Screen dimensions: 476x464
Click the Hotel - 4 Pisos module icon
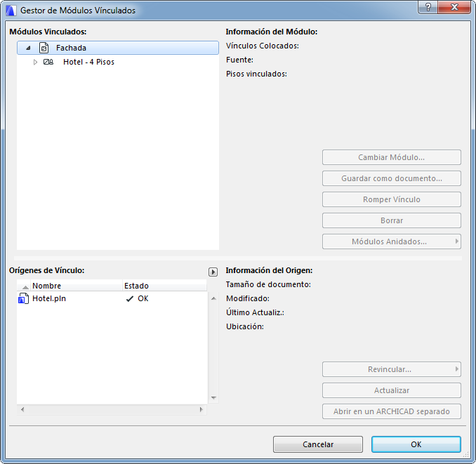pos(48,62)
